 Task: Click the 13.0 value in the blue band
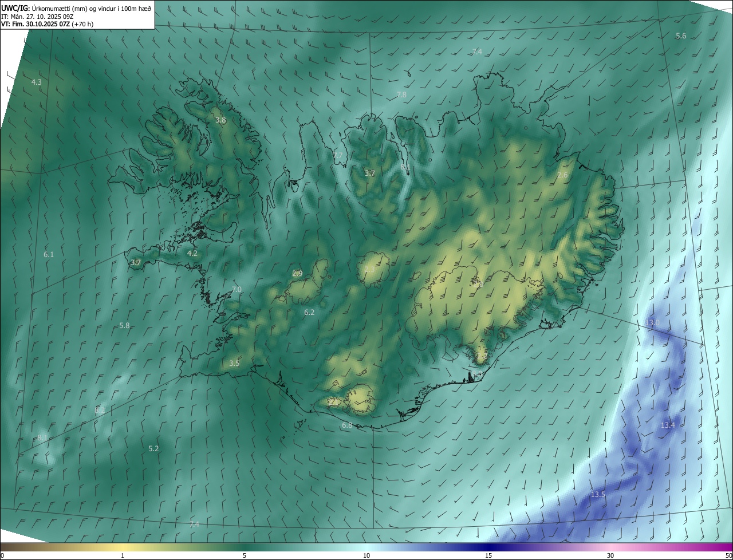point(652,323)
